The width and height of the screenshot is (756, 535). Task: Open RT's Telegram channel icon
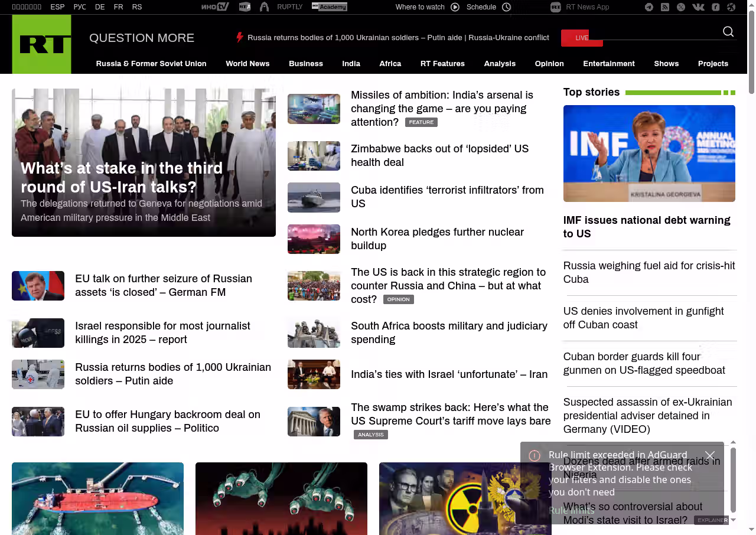click(649, 7)
